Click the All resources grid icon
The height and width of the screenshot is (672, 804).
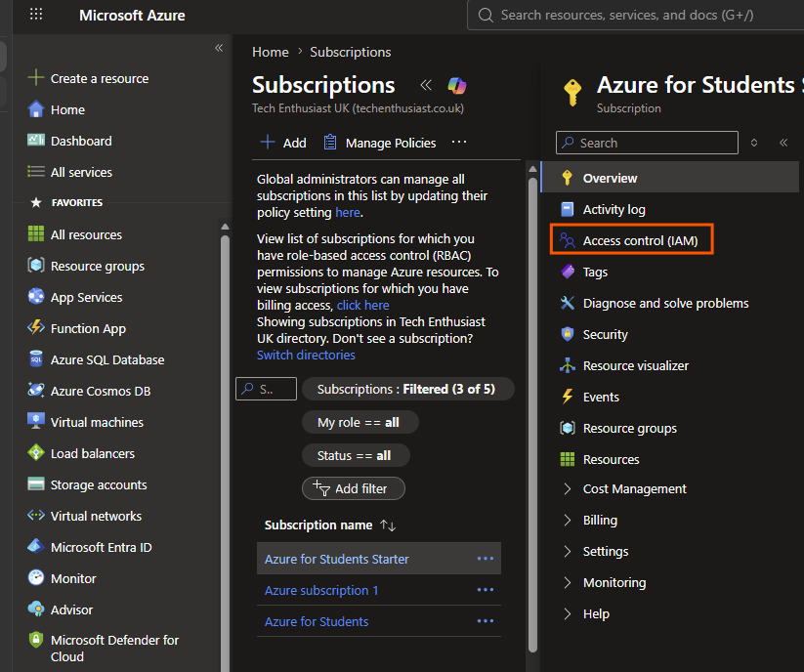(36, 234)
